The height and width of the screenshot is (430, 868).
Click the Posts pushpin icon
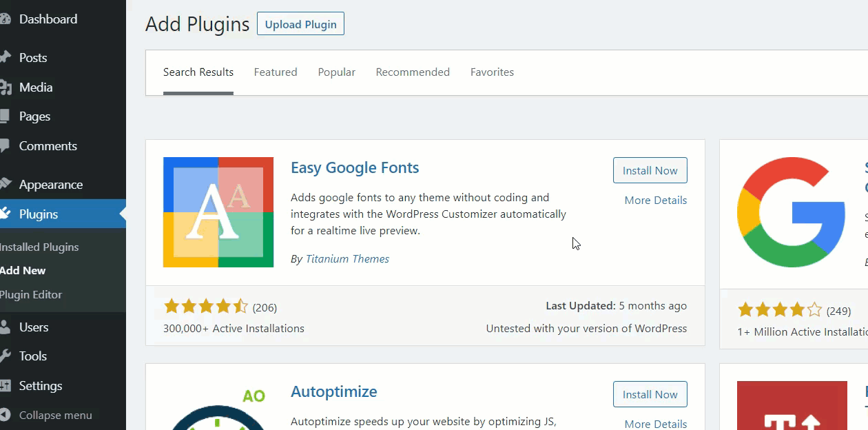point(5,58)
